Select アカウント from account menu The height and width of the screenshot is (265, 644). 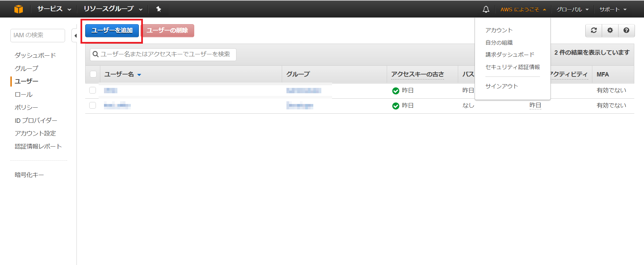pyautogui.click(x=499, y=30)
